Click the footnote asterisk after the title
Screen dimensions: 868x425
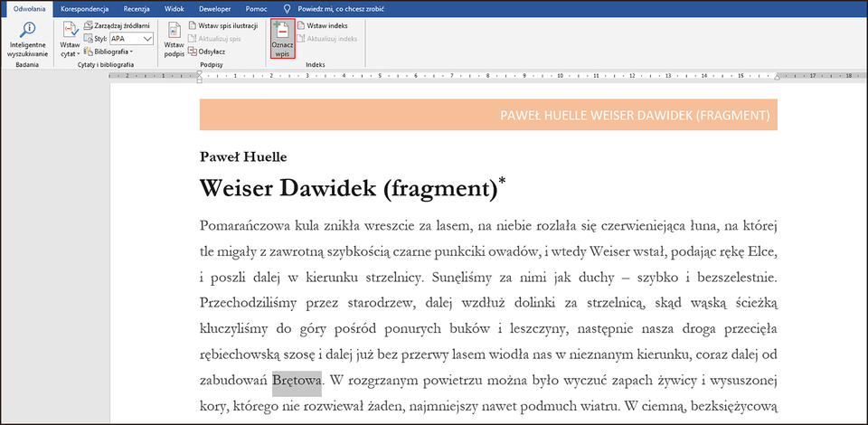[502, 183]
